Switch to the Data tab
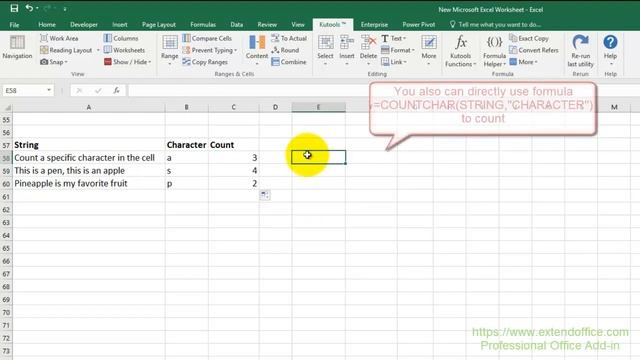640x360 pixels. 236,24
